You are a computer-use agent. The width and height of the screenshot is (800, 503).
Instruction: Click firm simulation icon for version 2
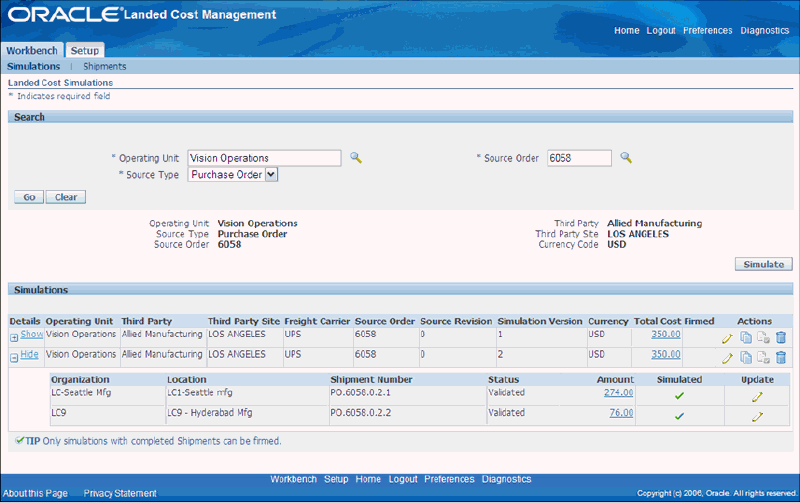pyautogui.click(x=763, y=358)
